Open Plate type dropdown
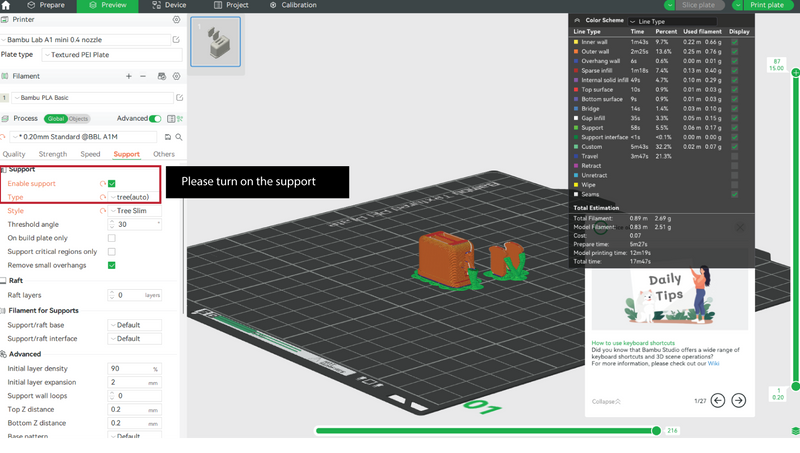Image resolution: width=800 pixels, height=453 pixels. [112, 55]
